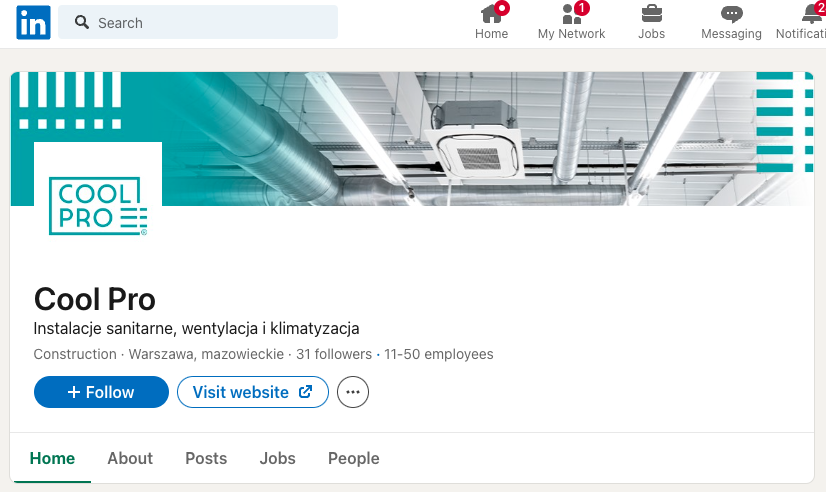Click the search magnifier icon
Screen dimensions: 826x492
point(82,22)
